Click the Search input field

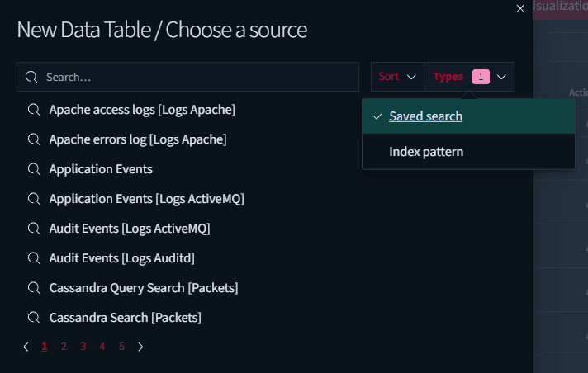[187, 77]
